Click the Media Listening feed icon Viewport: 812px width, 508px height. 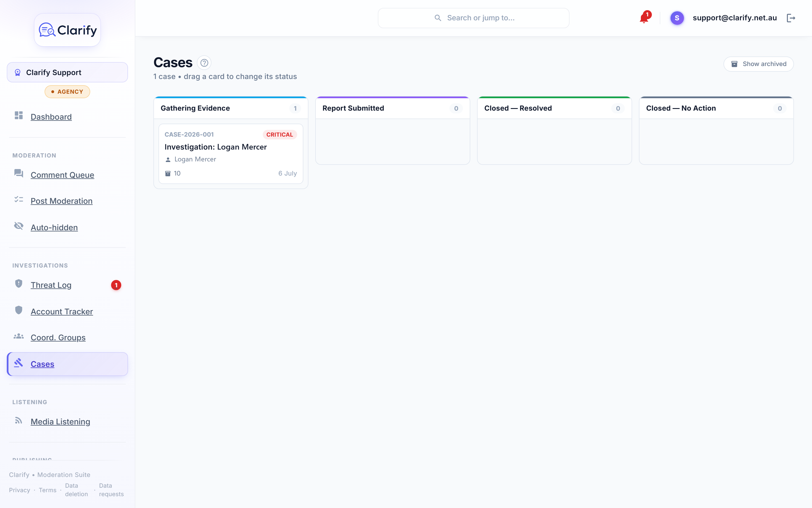pos(19,421)
